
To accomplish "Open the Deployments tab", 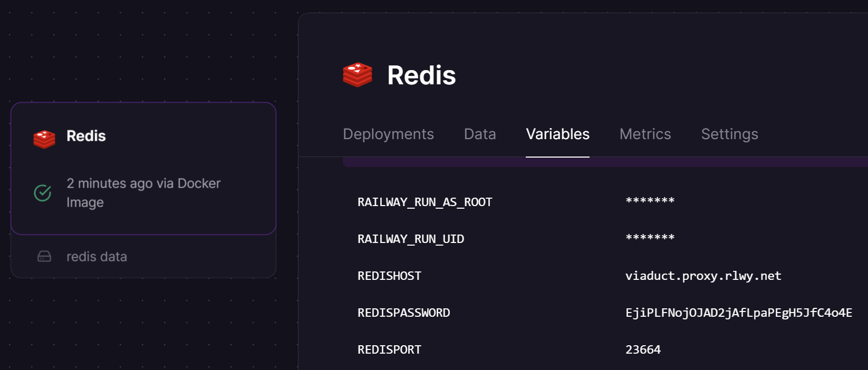I will (x=388, y=134).
